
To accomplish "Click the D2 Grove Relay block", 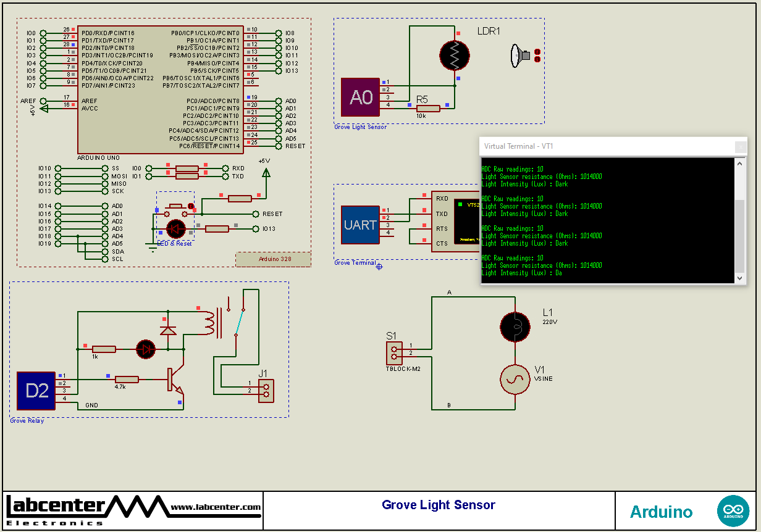I will click(37, 390).
